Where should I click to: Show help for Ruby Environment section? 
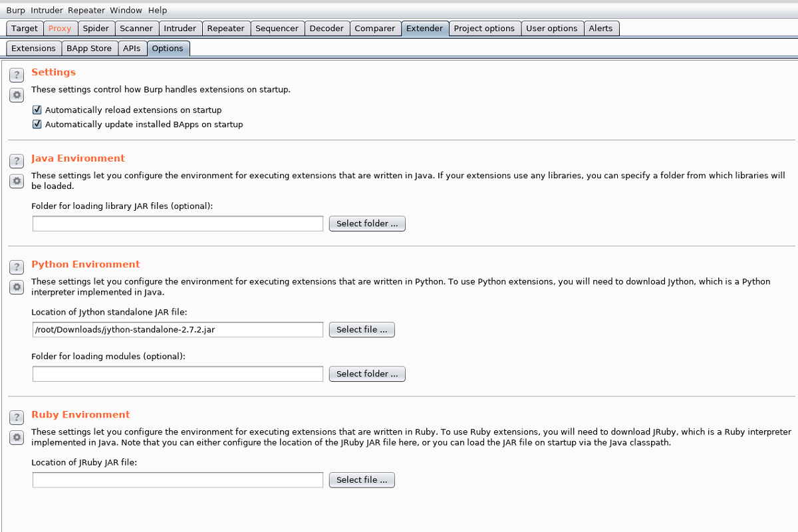point(17,417)
